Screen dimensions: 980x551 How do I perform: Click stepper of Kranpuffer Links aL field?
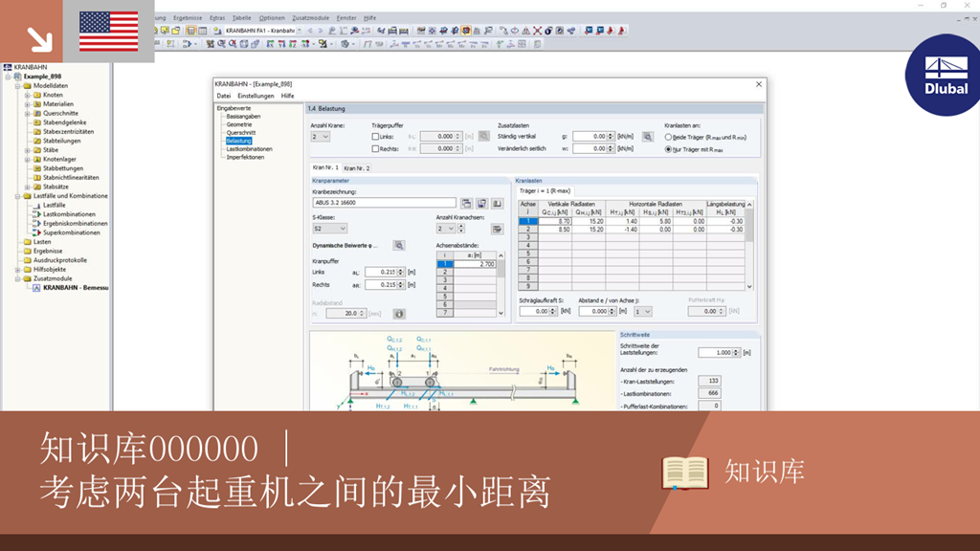(x=401, y=272)
